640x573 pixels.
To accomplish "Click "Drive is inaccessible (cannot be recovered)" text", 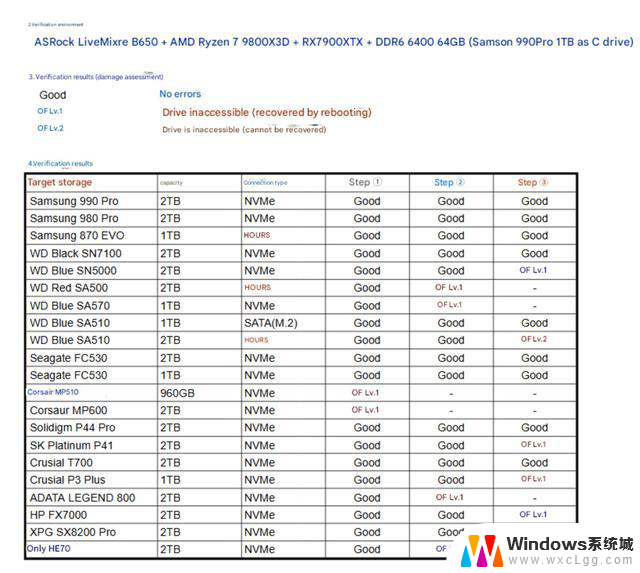I will [x=244, y=130].
